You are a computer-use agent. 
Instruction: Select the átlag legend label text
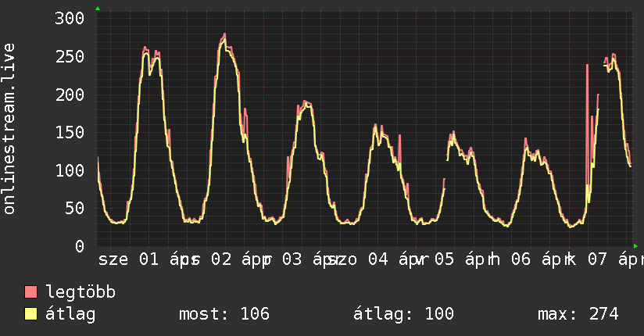tap(70, 314)
